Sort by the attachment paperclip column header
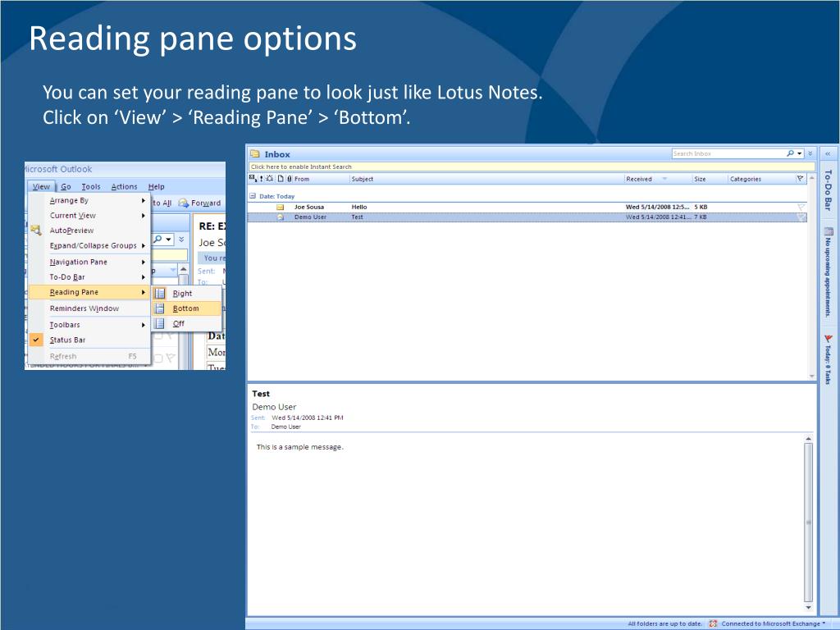The height and width of the screenshot is (630, 840). (x=290, y=178)
